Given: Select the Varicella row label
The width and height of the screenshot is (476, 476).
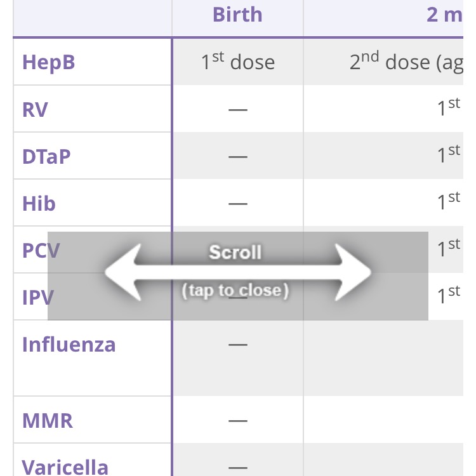Looking at the screenshot, I should [65, 466].
